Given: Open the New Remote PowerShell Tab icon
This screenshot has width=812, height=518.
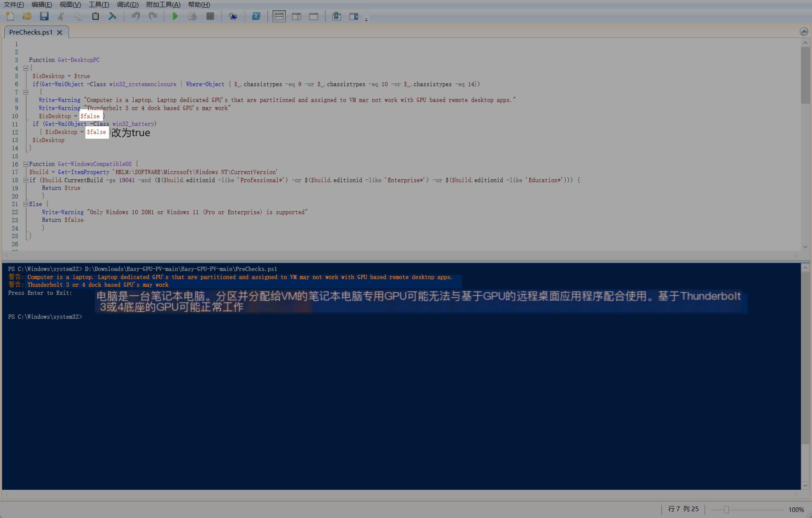Looking at the screenshot, I should coord(233,16).
